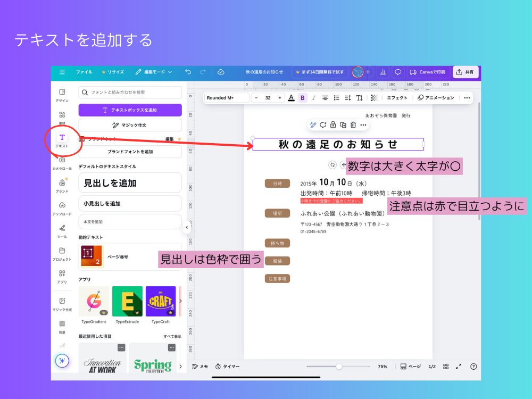The image size is (532, 399).
Task: Toggle bold formatting on the title text
Action: (x=302, y=98)
